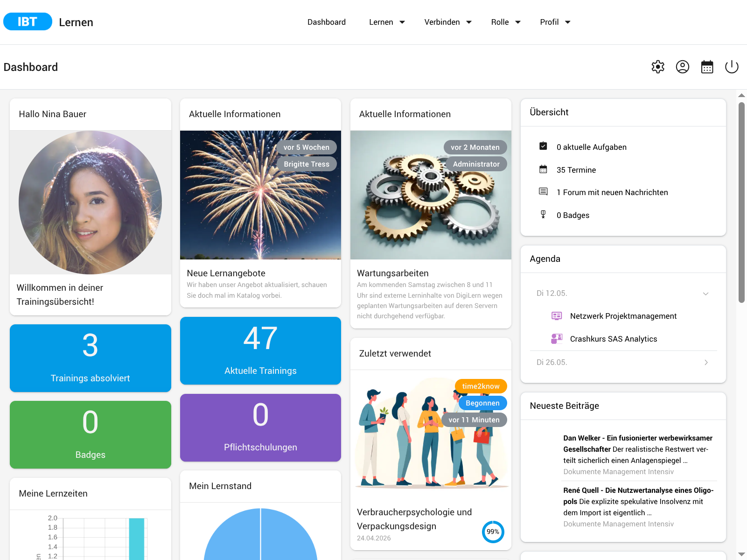Click the tasks clipboard icon in Übersicht
Screen dimensions: 747x560
click(x=543, y=147)
